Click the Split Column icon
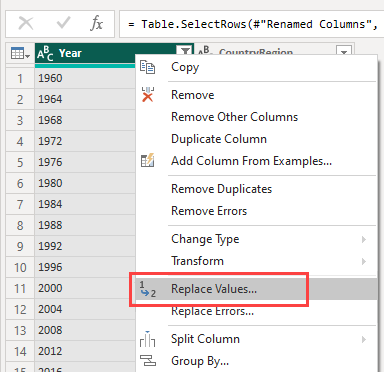384x372 pixels. click(147, 339)
